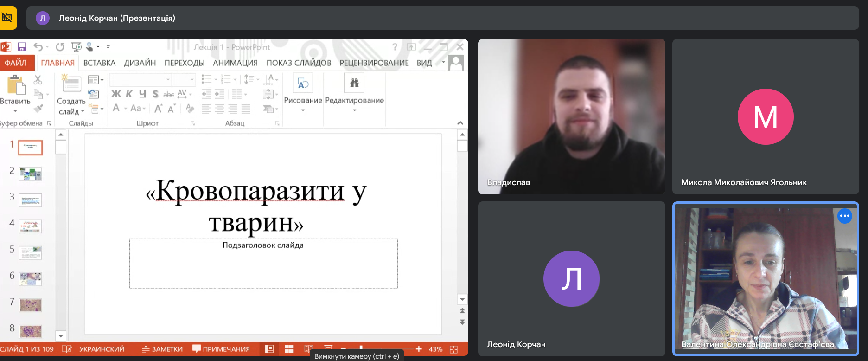Click the fit slide to window icon

453,349
